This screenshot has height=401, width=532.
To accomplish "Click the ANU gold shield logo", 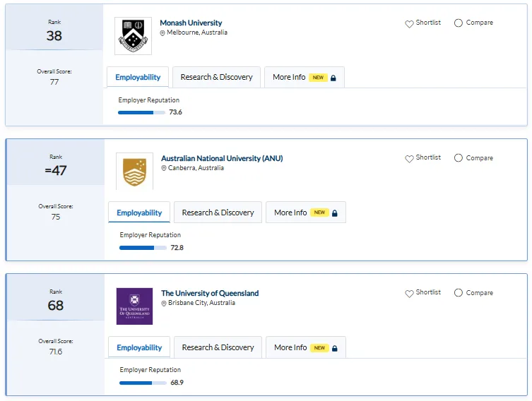I will tap(134, 171).
